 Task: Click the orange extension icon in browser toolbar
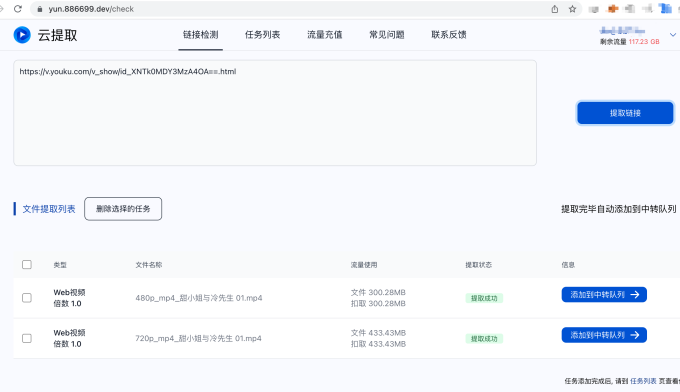coord(613,9)
